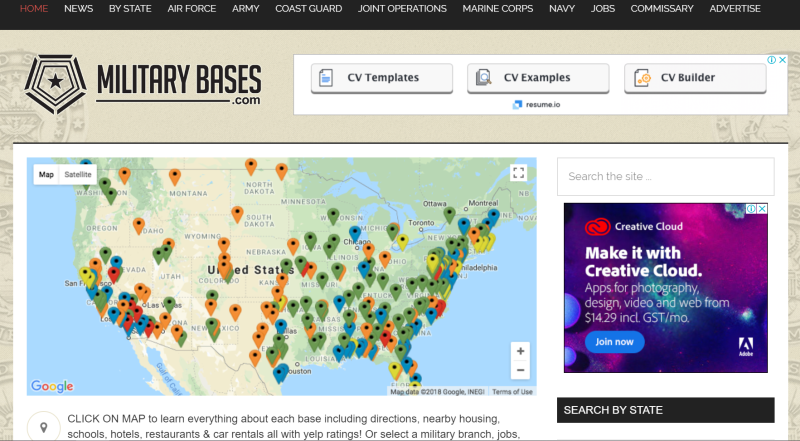Screen dimensions: 800x441
Task: Open MARINE CORPS menu item
Action: pos(498,9)
